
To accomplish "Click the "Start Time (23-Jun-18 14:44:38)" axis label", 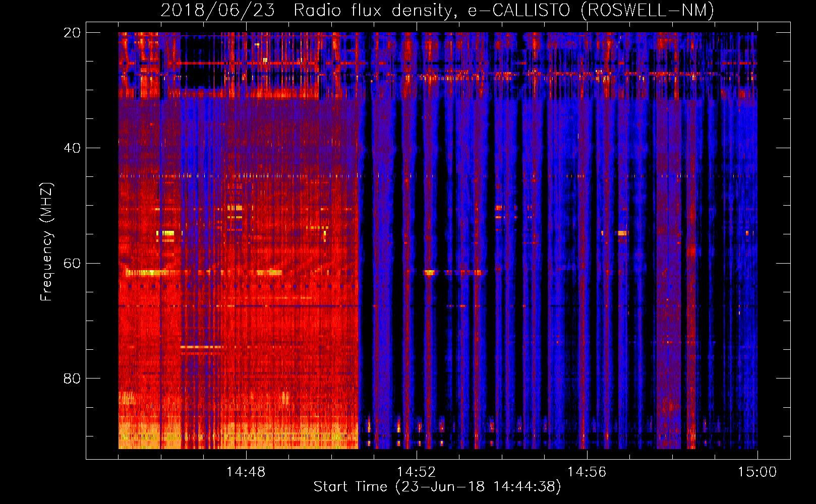I will 437,487.
